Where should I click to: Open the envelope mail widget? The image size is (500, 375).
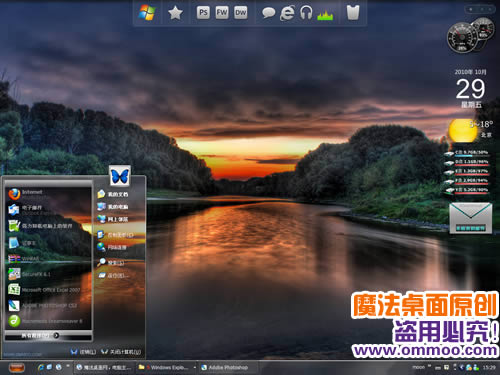point(471,218)
